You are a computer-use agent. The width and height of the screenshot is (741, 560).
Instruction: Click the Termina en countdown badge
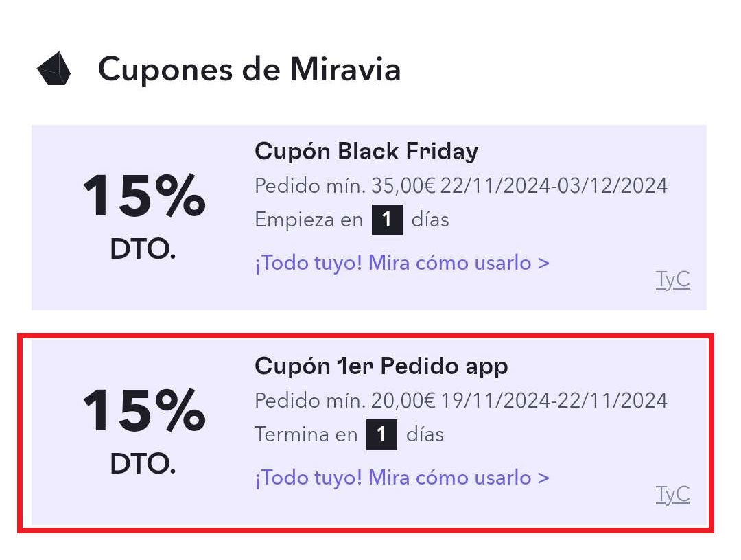coord(382,434)
